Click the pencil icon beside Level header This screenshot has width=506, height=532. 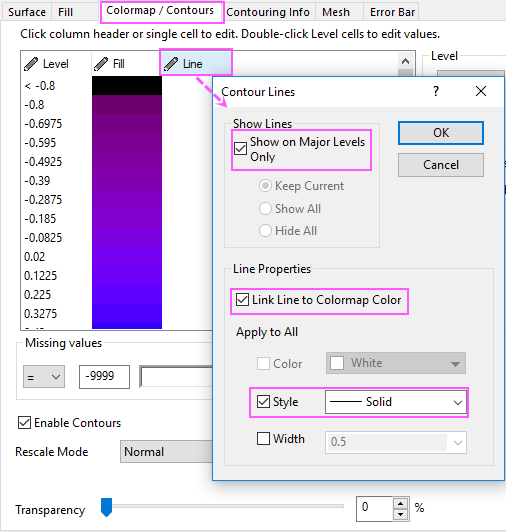click(31, 64)
